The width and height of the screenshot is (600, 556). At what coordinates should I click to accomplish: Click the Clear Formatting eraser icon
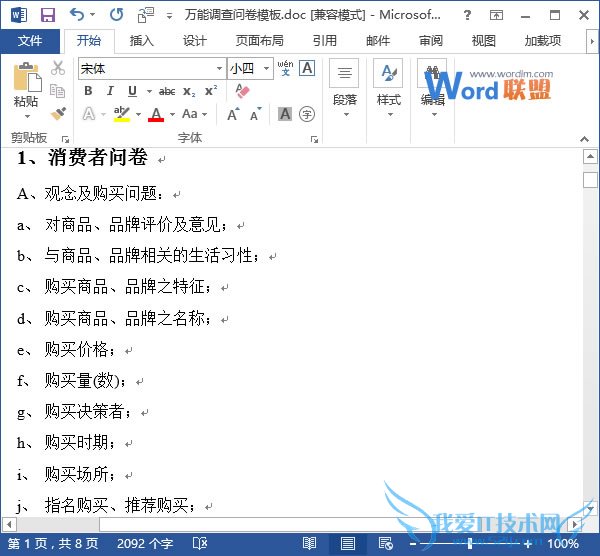coord(242,91)
